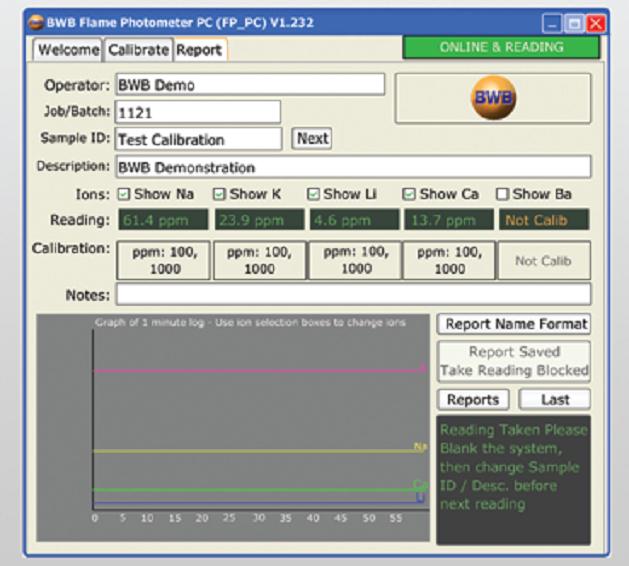The width and height of the screenshot is (629, 566).
Task: Uncheck the Show K checkbox
Action: (219, 195)
